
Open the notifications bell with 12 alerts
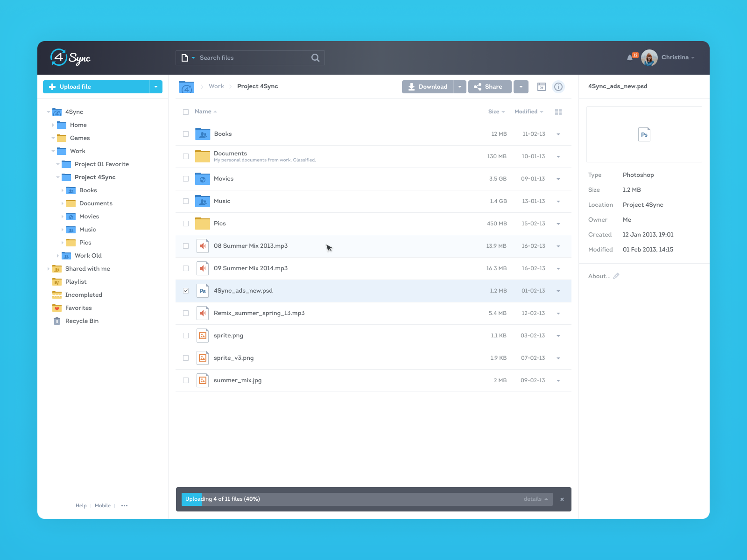click(x=630, y=57)
